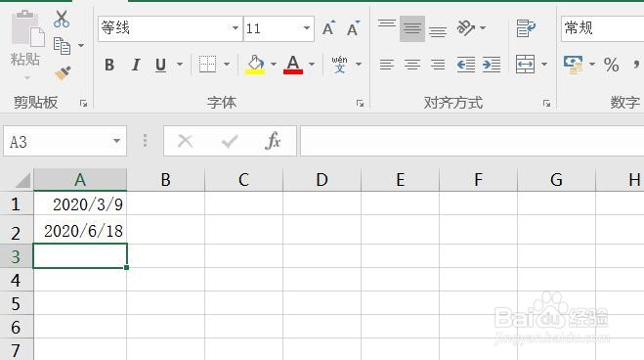Screen dimensions: 644x360
Task: Open font group dialog launcher
Action: tap(361, 103)
